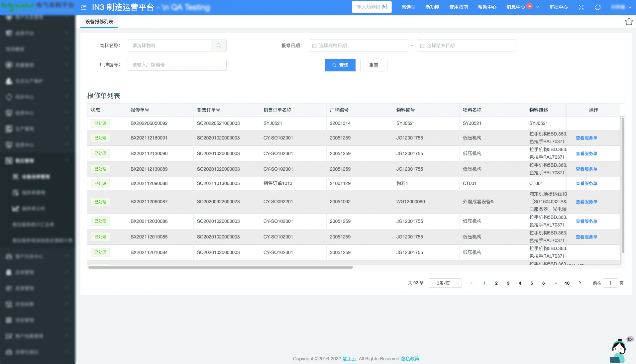Click 查看服务单 for BX202112160091
The height and width of the screenshot is (364, 636).
586,138
